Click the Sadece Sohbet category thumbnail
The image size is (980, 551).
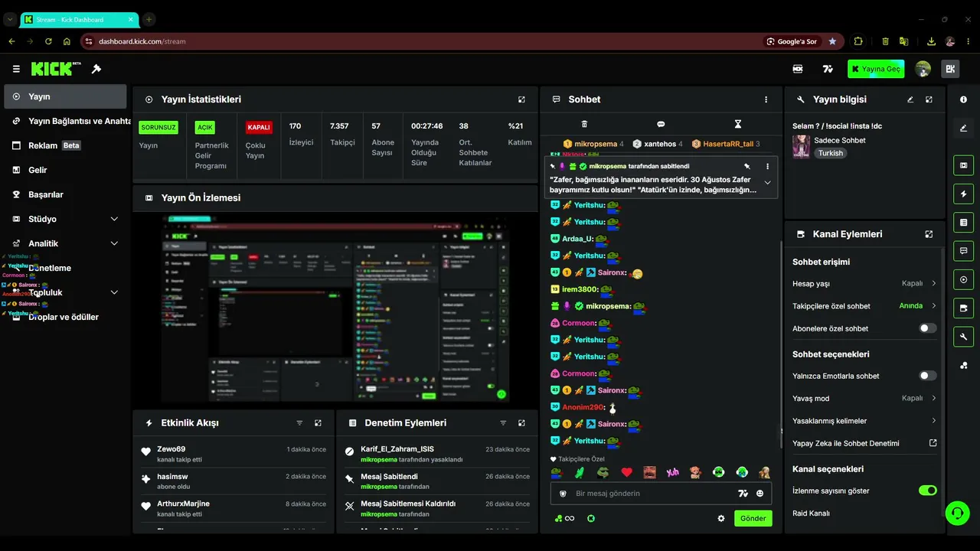point(802,146)
